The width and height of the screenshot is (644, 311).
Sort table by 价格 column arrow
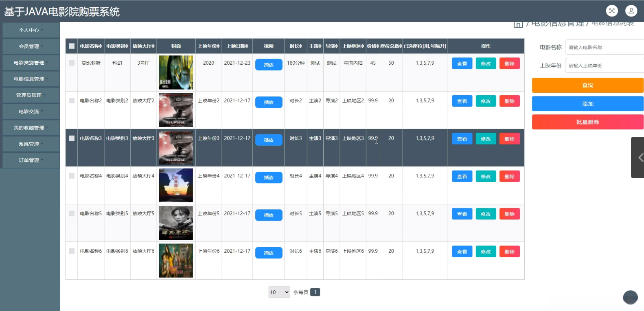pos(378,46)
